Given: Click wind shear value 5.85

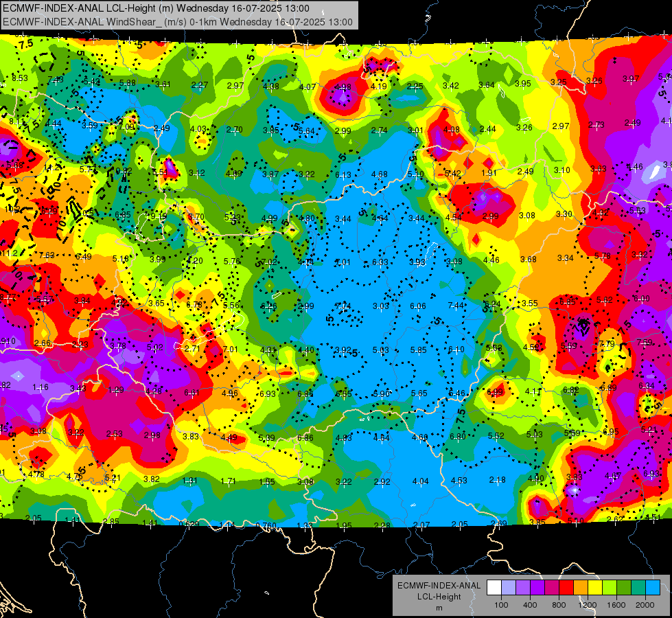Looking at the screenshot, I should coord(418,350).
